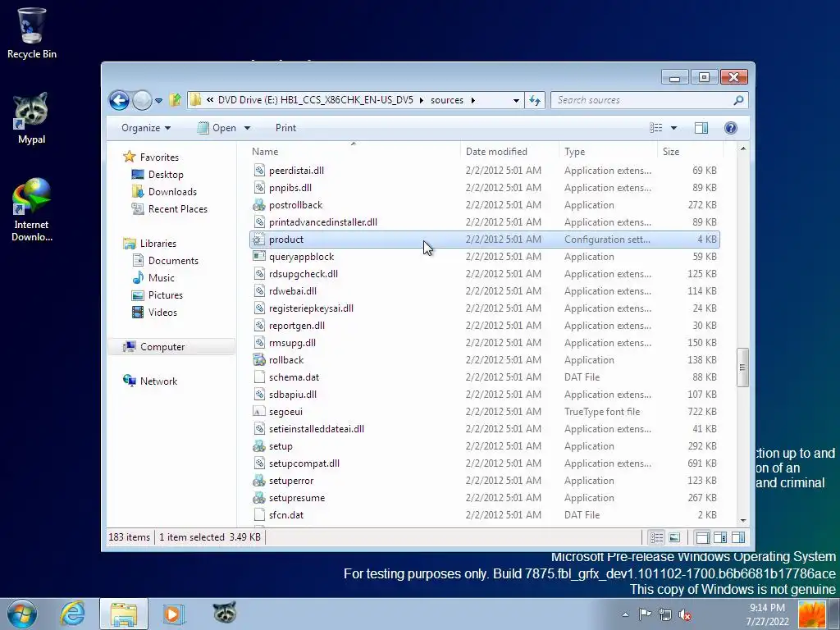Screen dimensions: 840x630
Task: Open Internet Download Manager desktop shortcut
Action: (32, 209)
